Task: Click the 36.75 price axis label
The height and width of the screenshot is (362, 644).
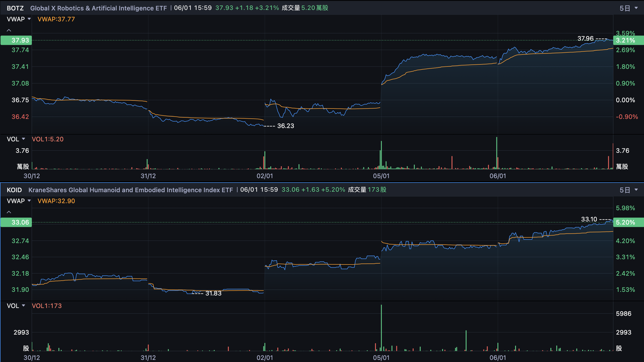Action: [x=20, y=100]
